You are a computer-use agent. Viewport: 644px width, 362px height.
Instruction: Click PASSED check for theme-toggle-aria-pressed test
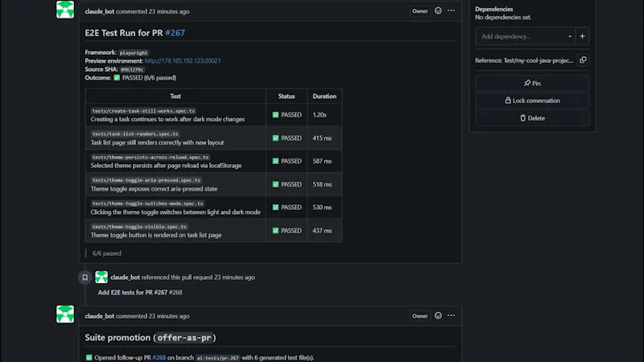275,185
